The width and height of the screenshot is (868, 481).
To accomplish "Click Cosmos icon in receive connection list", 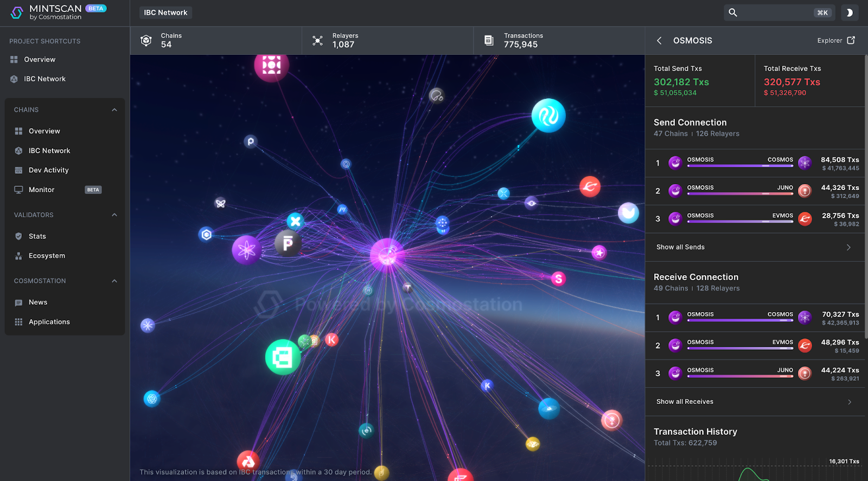I will [805, 318].
